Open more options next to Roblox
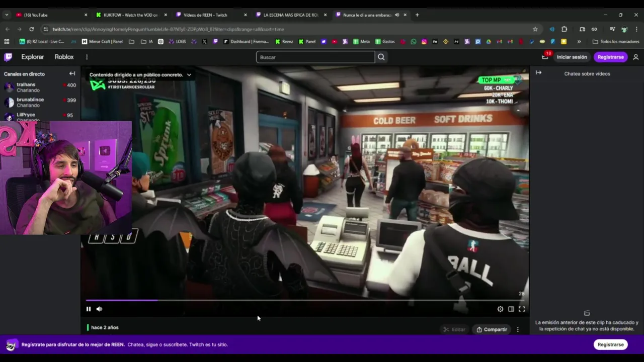The height and width of the screenshot is (362, 644). (87, 57)
